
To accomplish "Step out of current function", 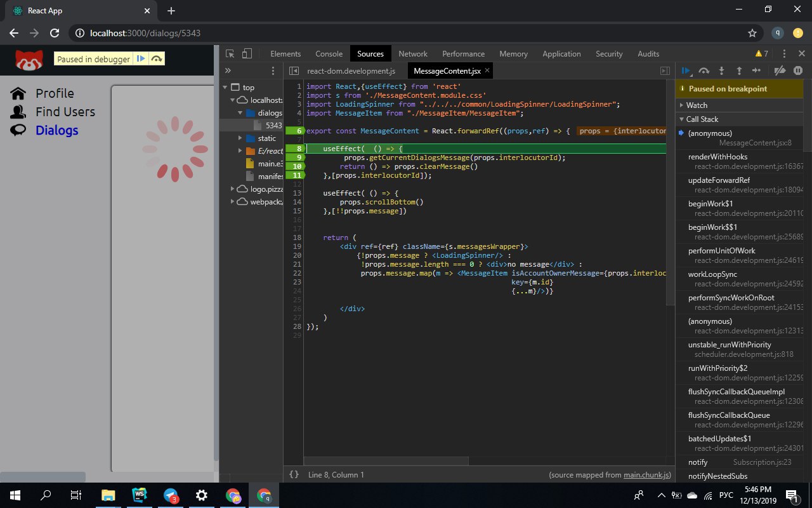I will (x=739, y=71).
